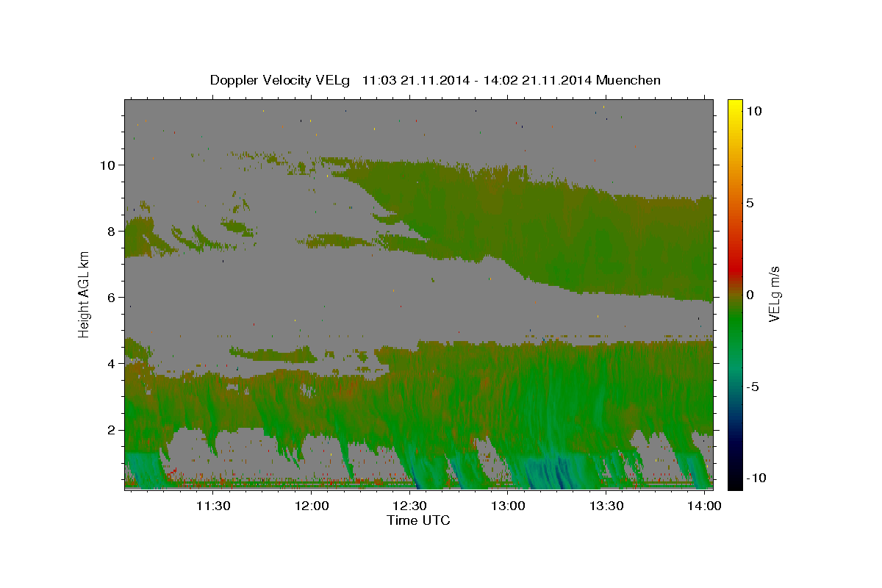Click the dark blue fall streaks near 13:15
The image size is (882, 588).
[556, 473]
